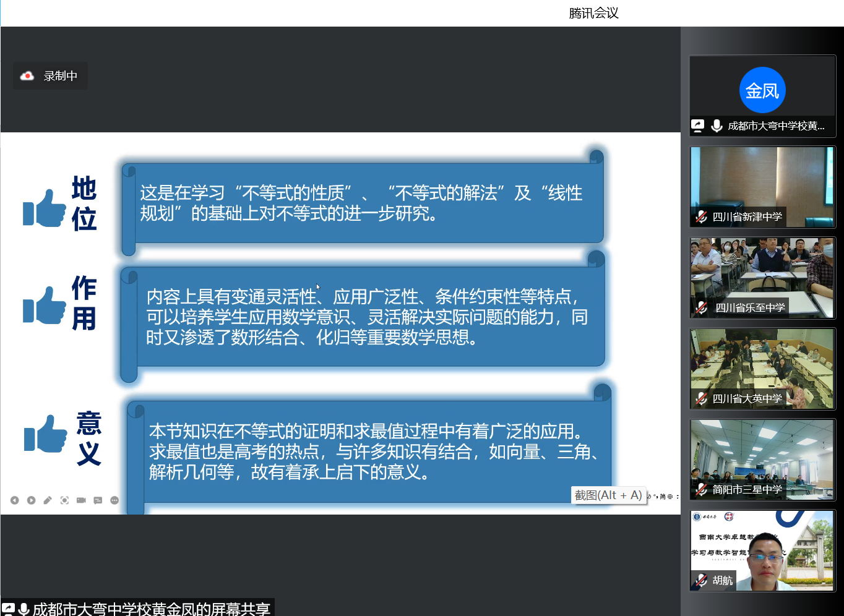
Task: Click the red cloud recording icon
Action: tap(27, 76)
